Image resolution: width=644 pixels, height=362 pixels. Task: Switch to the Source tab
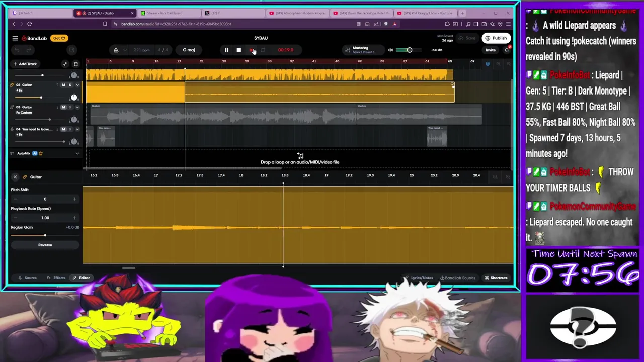[27, 278]
